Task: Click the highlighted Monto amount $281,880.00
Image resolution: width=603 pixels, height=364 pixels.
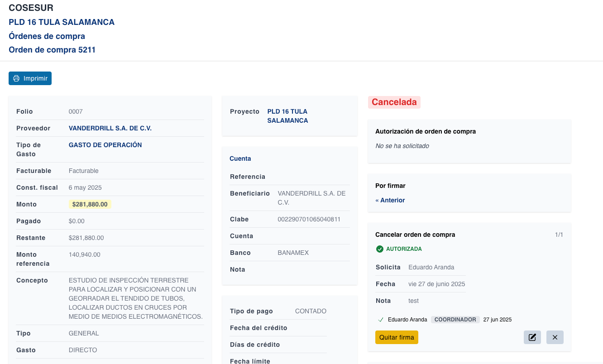Action: pyautogui.click(x=90, y=204)
